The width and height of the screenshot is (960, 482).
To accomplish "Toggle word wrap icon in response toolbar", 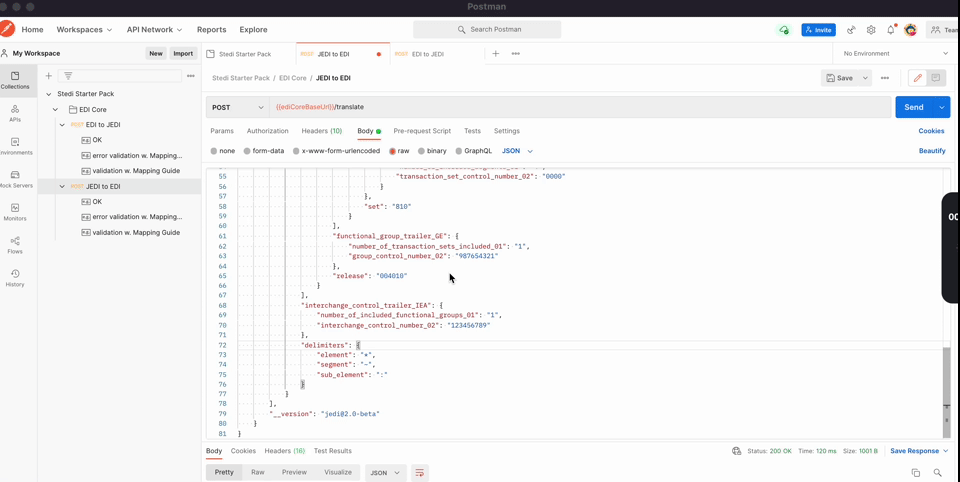I will (x=419, y=472).
